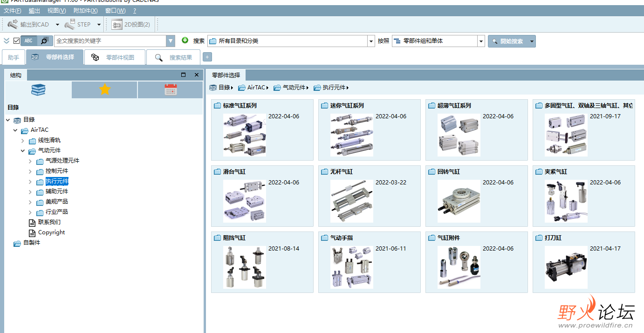
Task: Open the 所有目录和分类 dropdown
Action: pyautogui.click(x=371, y=41)
